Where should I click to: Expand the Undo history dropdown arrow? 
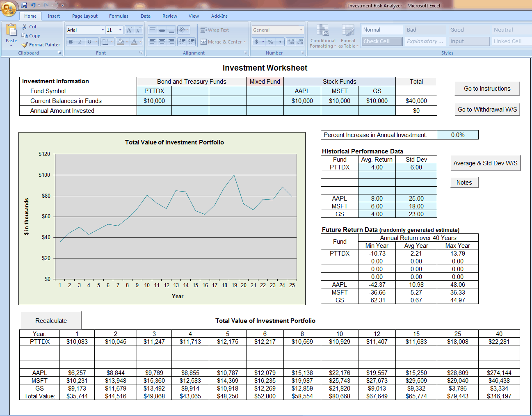[39, 5]
